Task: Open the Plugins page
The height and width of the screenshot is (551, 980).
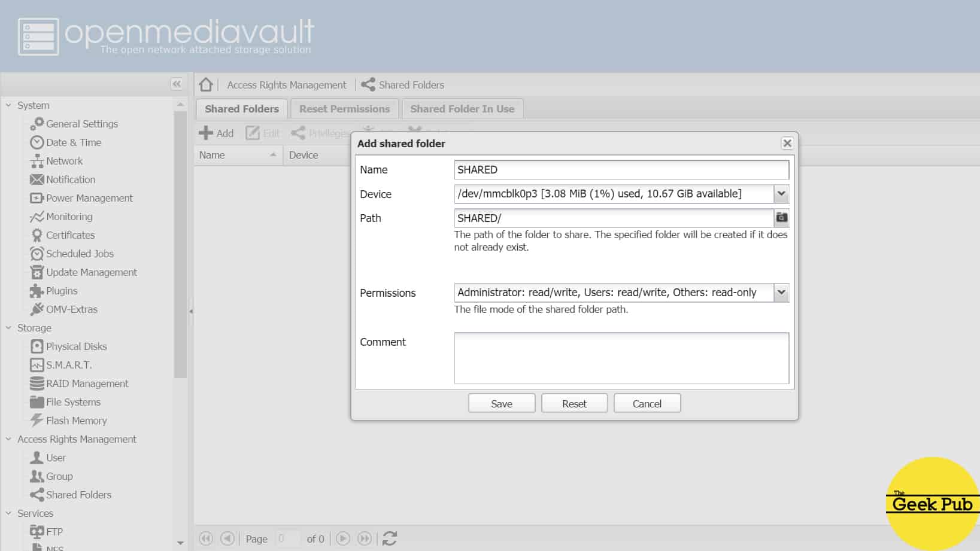Action: click(x=54, y=291)
